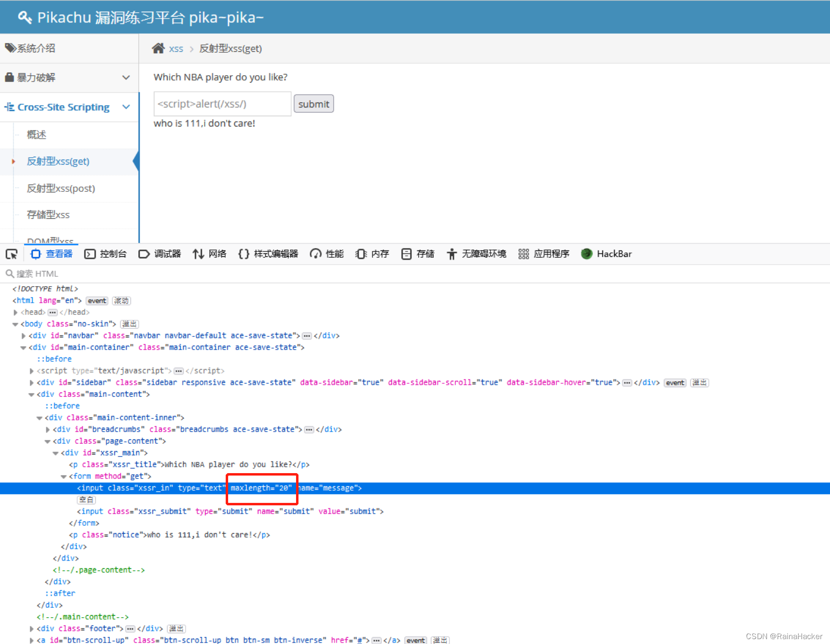Collapse the Cross-Site Scripting menu chevron
Image resolution: width=830 pixels, height=644 pixels.
126,107
